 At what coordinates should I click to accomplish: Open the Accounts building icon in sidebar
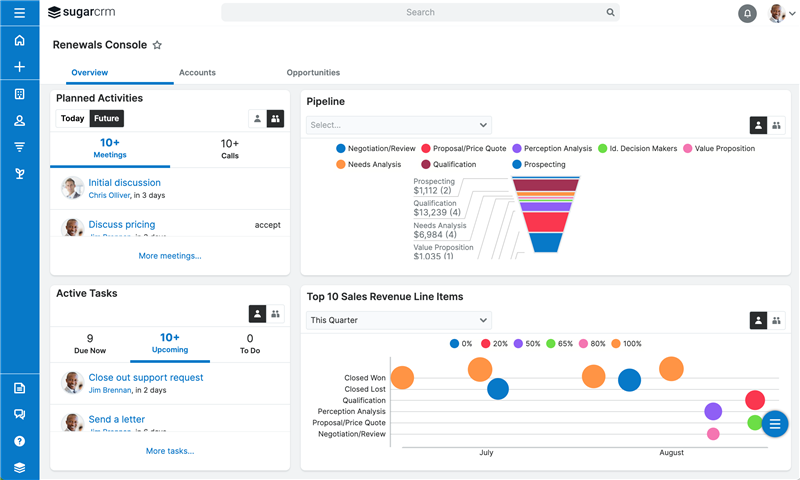pyautogui.click(x=19, y=94)
